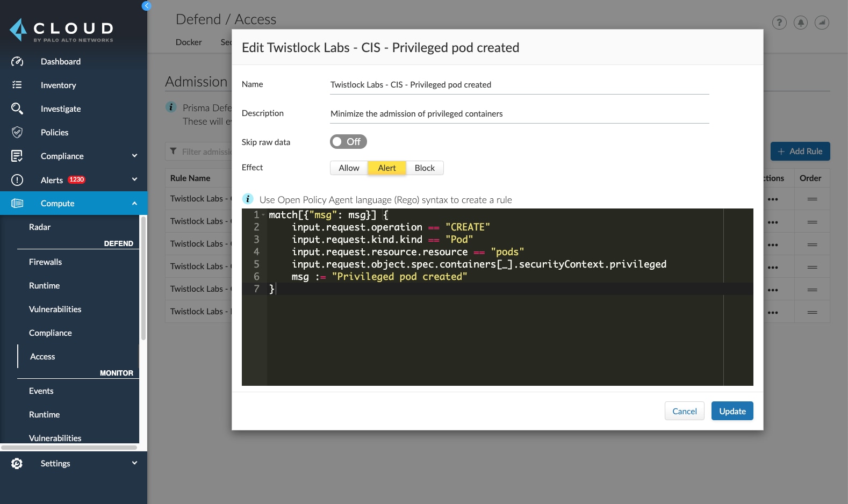
Task: Open the Docker tab
Action: point(189,42)
